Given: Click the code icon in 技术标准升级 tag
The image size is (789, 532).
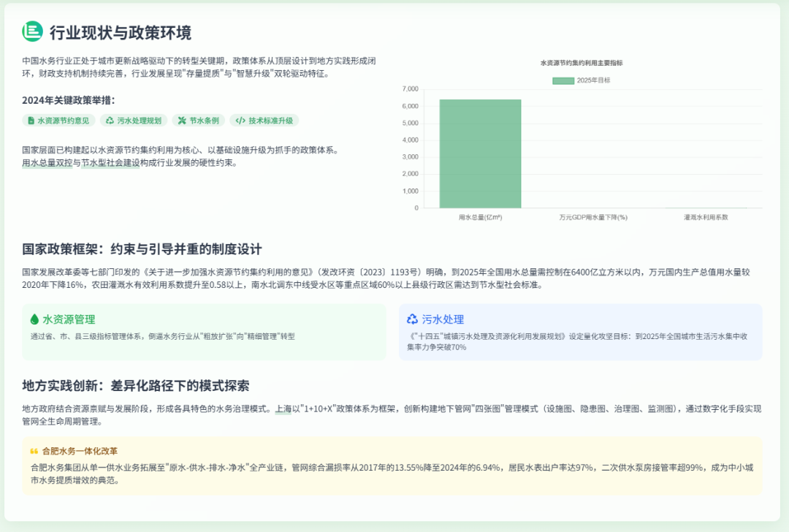Looking at the screenshot, I should tap(240, 121).
